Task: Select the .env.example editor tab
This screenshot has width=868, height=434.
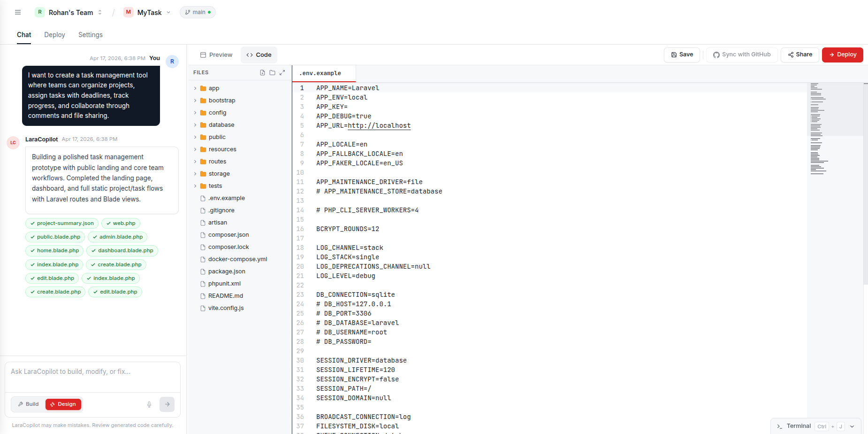Action: (323, 73)
